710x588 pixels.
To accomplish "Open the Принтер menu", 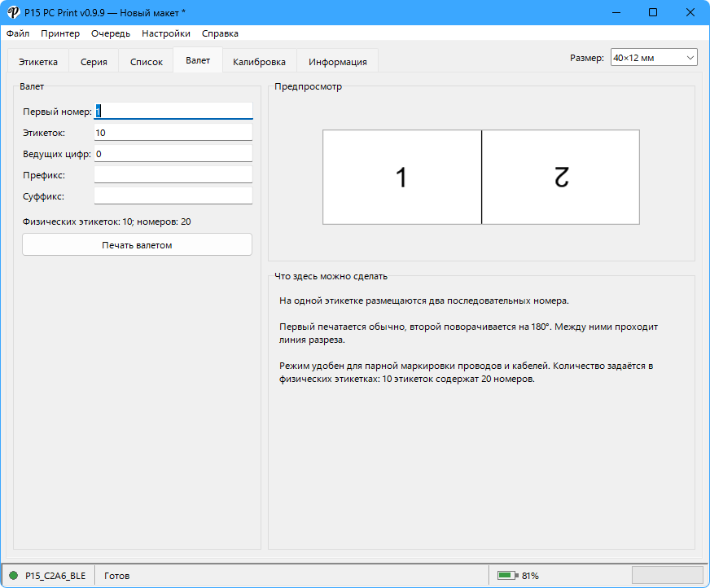I will coord(60,33).
